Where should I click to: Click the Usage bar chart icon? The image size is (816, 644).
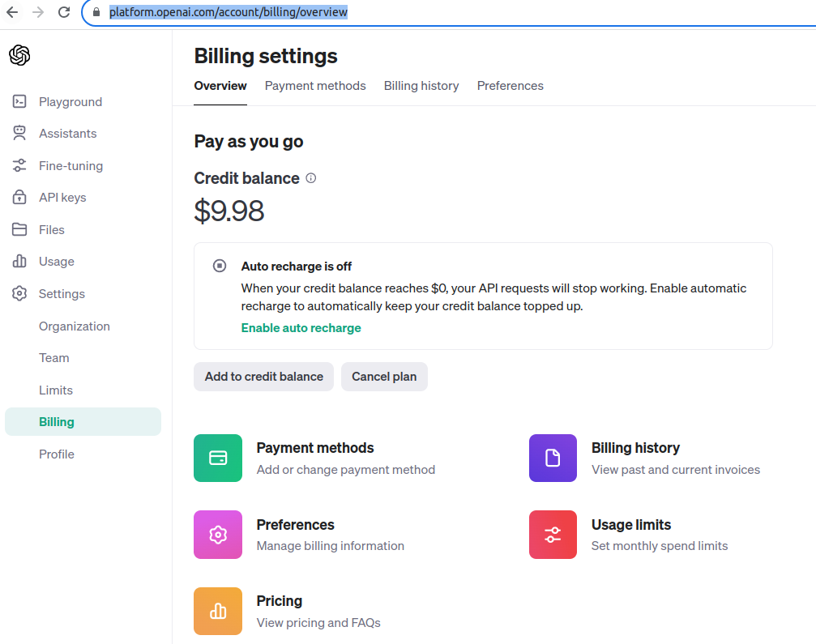coord(19,261)
